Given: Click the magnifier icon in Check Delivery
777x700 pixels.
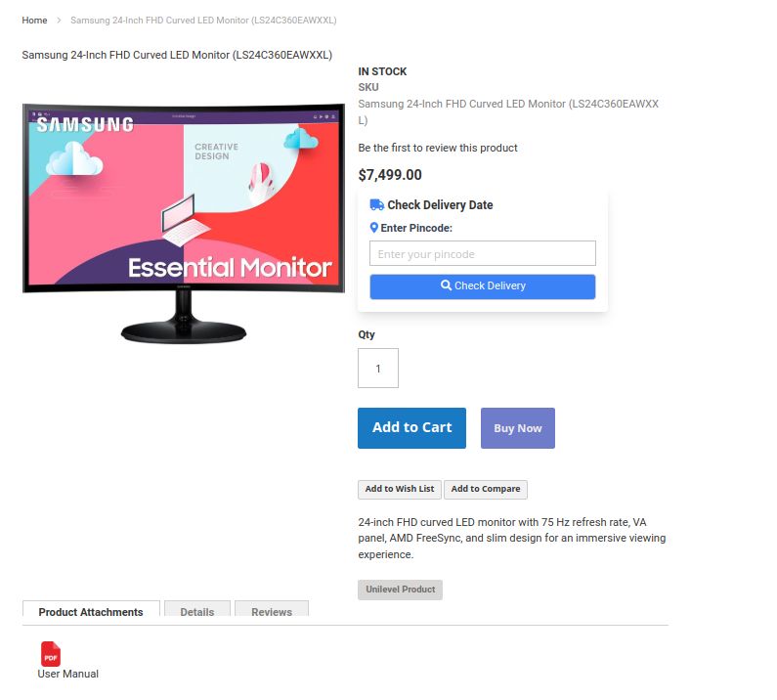Looking at the screenshot, I should coord(446,285).
